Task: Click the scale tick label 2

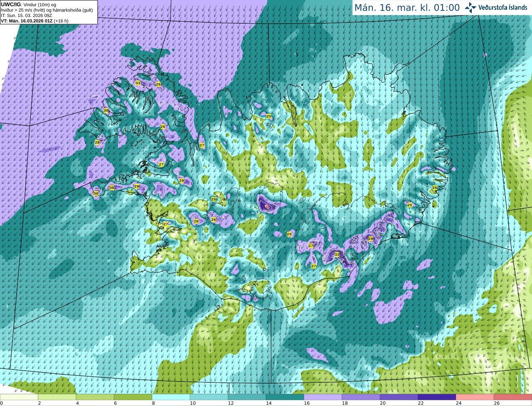Action: [39, 403]
